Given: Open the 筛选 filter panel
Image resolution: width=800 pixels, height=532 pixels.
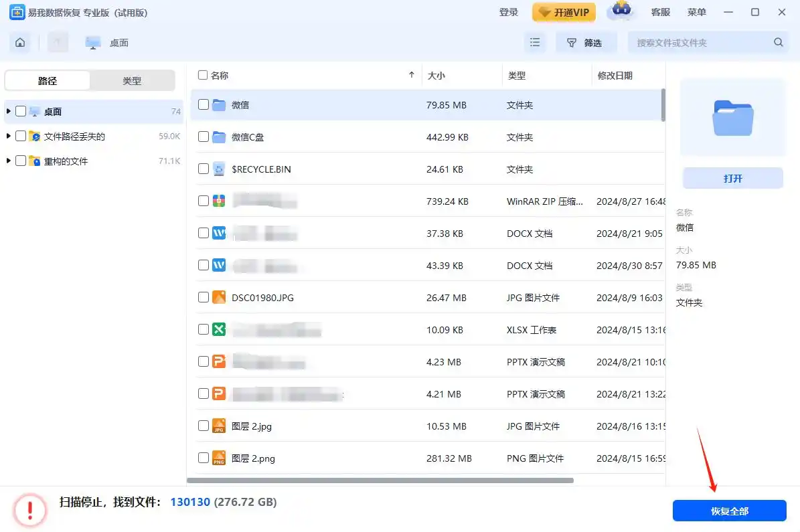Looking at the screenshot, I should tap(586, 41).
